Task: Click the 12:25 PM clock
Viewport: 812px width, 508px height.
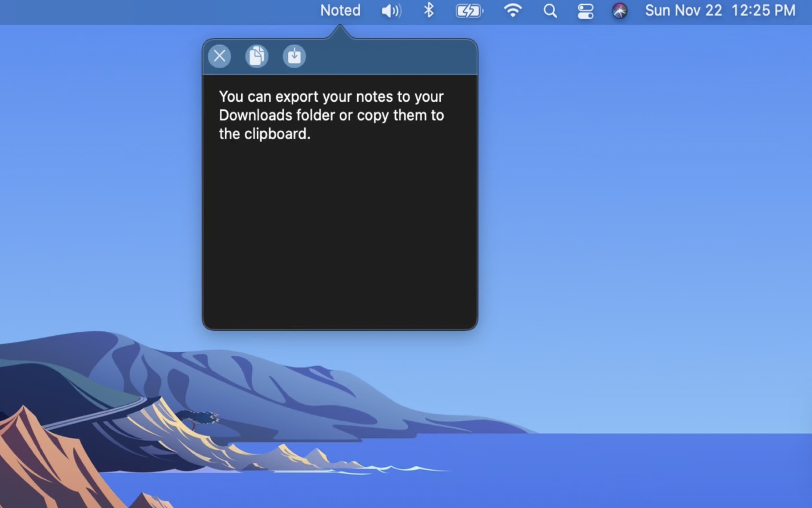Action: [763, 11]
